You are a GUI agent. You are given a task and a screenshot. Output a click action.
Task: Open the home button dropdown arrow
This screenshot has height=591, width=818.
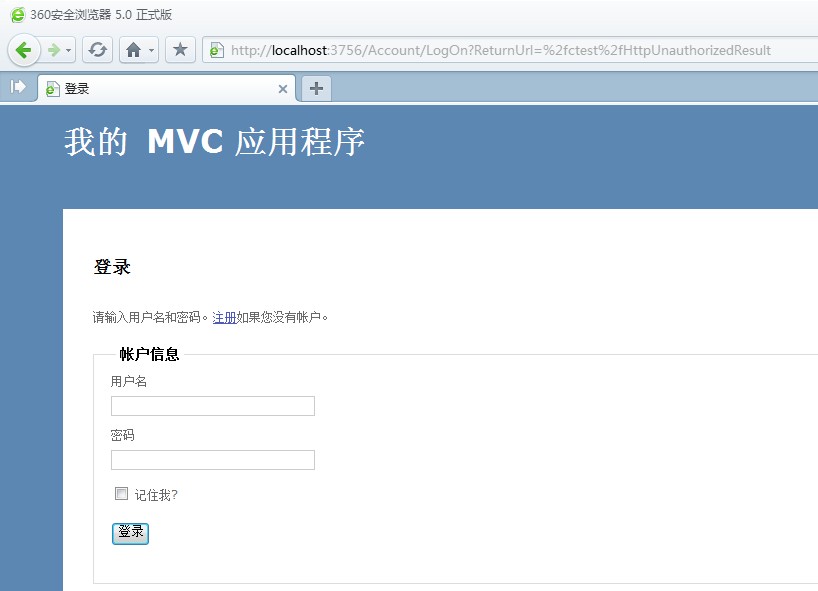151,50
